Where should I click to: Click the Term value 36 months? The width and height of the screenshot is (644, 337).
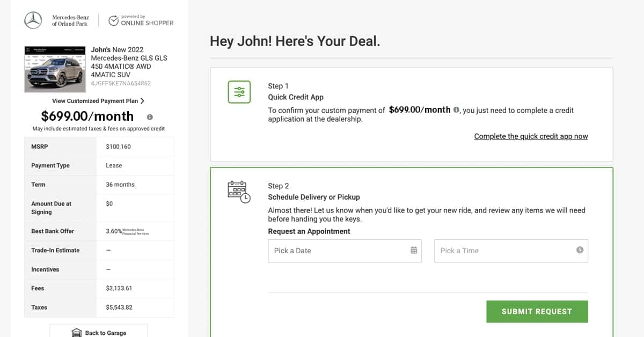point(120,185)
